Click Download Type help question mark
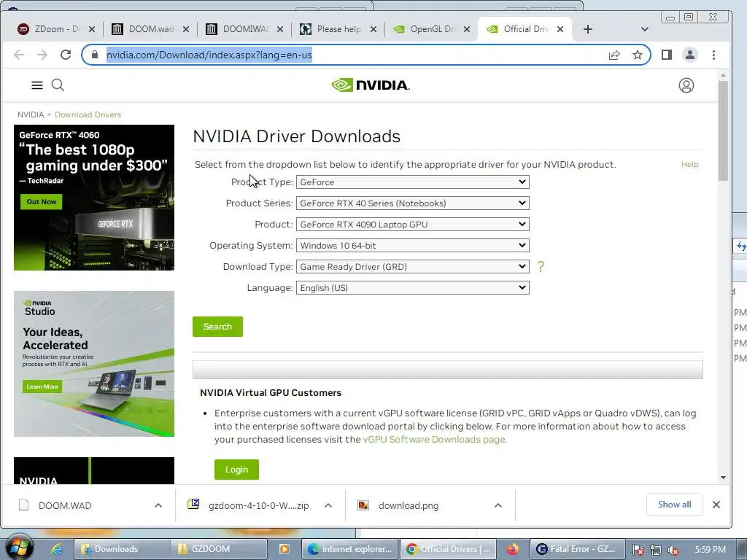The width and height of the screenshot is (747, 560). (541, 267)
